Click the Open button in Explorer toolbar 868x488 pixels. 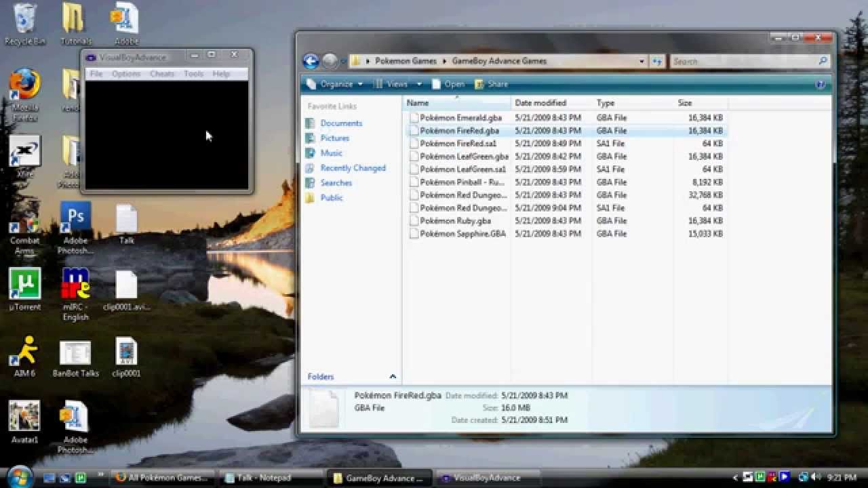(x=448, y=84)
